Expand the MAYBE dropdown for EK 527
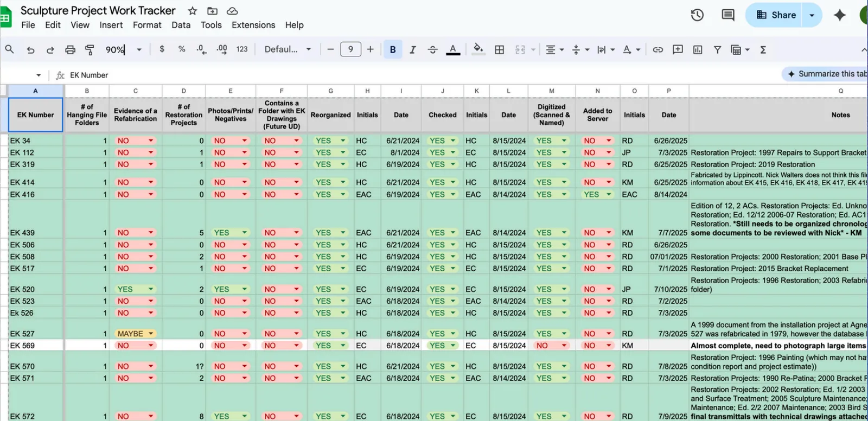 150,334
